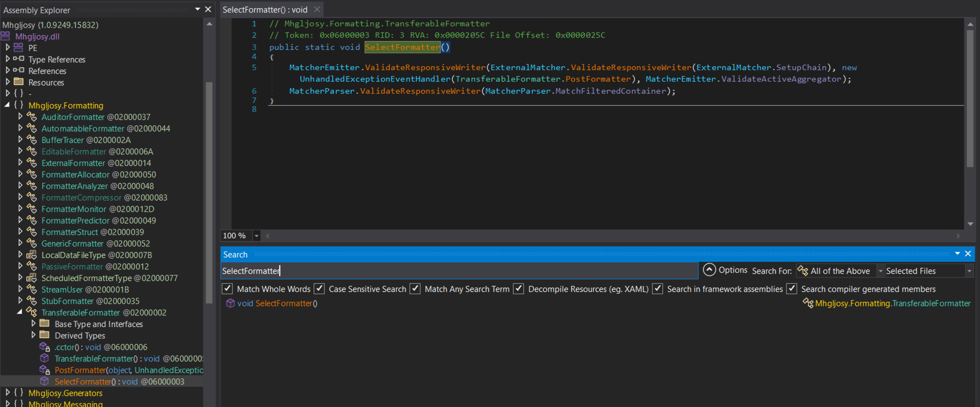Image resolution: width=980 pixels, height=407 pixels.
Task: Click the AutomatableFormatter class icon
Action: [x=31, y=128]
